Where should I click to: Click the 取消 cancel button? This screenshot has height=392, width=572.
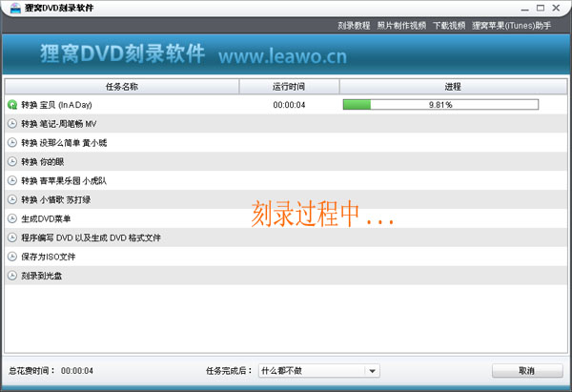(x=527, y=371)
